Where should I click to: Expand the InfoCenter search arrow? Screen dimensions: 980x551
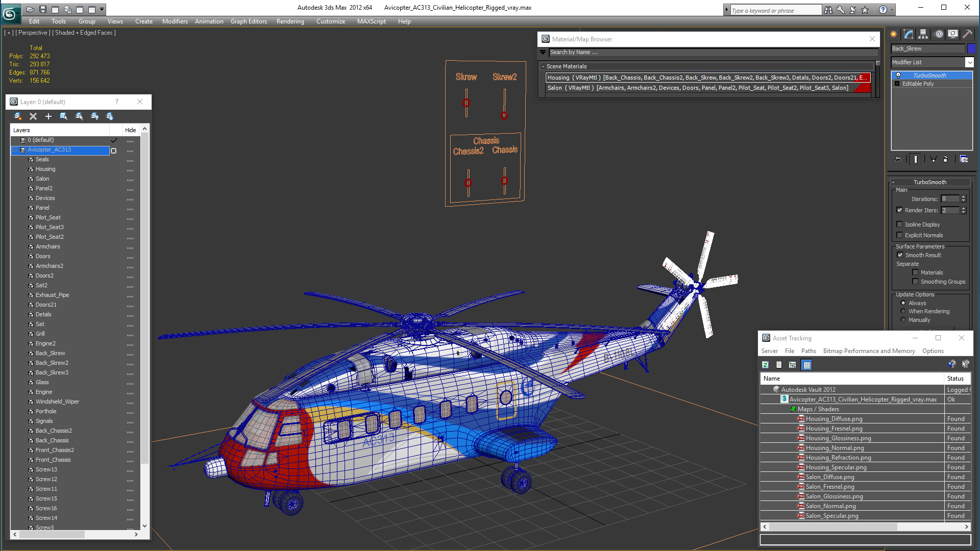point(726,10)
